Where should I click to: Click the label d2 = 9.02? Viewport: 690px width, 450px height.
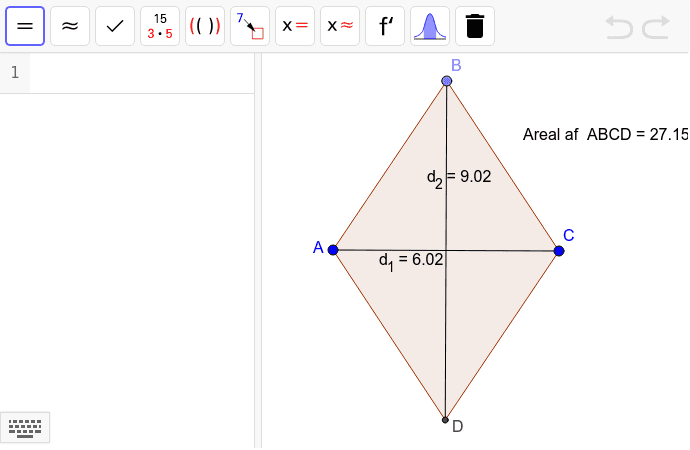point(459,178)
